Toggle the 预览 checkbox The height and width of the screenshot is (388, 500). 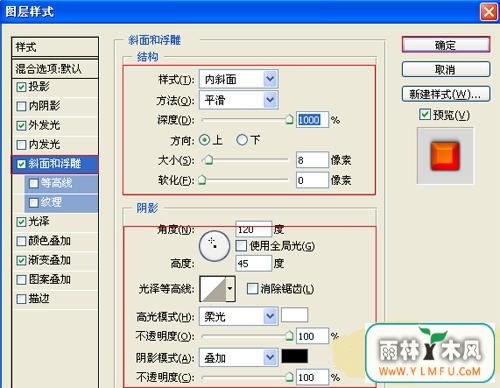[x=424, y=114]
